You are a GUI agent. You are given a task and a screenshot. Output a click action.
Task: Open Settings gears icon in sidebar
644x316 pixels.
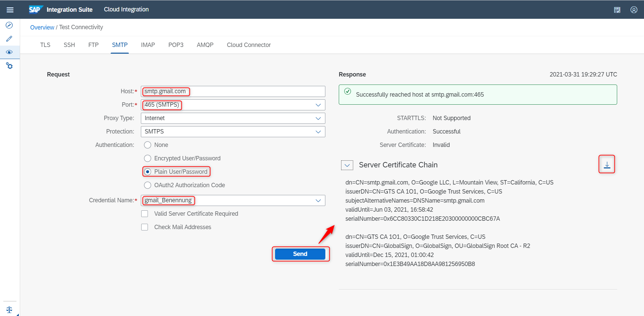pyautogui.click(x=9, y=65)
